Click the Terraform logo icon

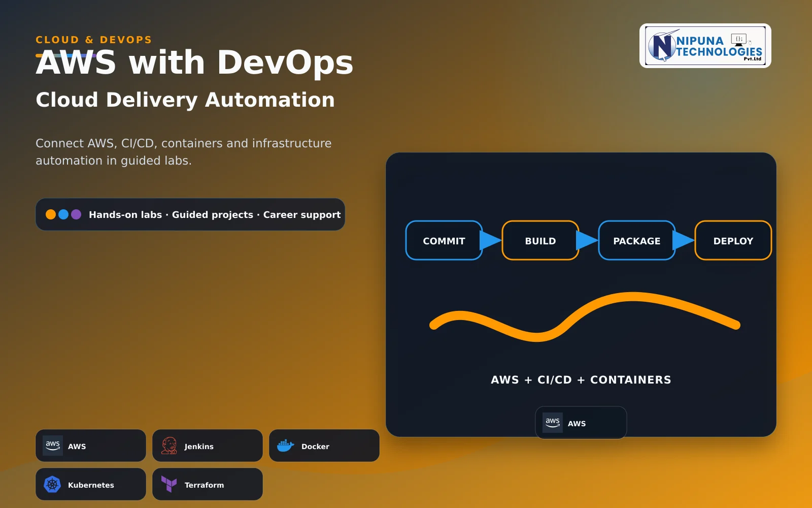[169, 484]
